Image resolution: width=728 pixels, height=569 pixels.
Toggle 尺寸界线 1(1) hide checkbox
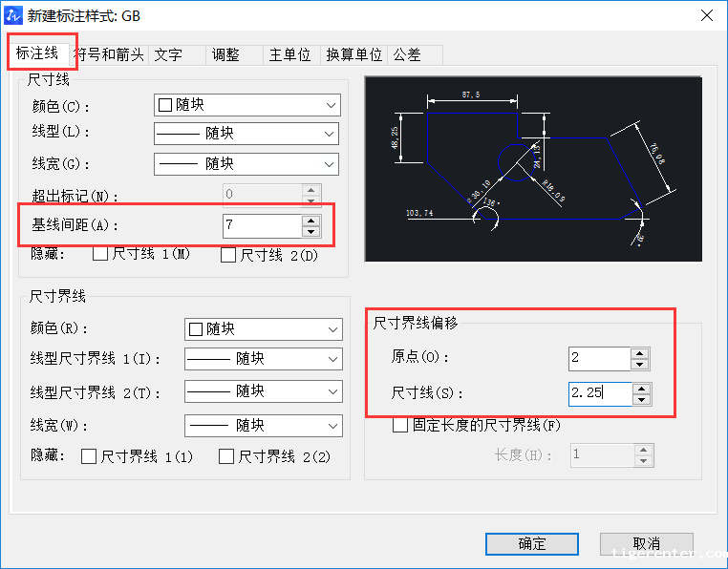pyautogui.click(x=89, y=456)
